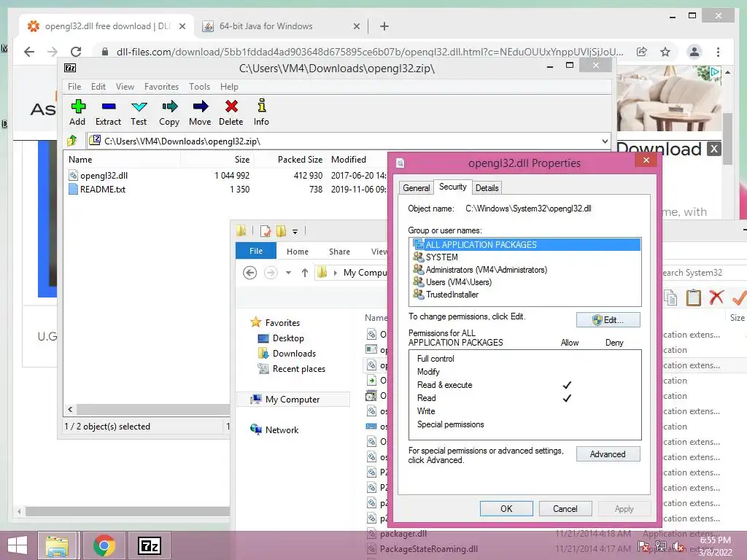This screenshot has width=747, height=560.
Task: Open Chrome from the taskbar
Action: coord(104,545)
